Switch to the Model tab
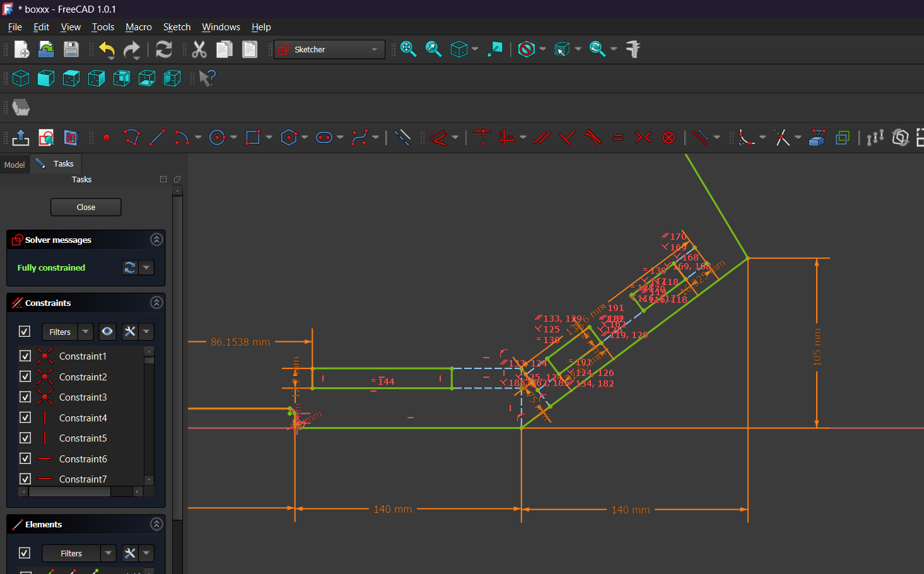Screen dimensions: 924x574 (15, 165)
